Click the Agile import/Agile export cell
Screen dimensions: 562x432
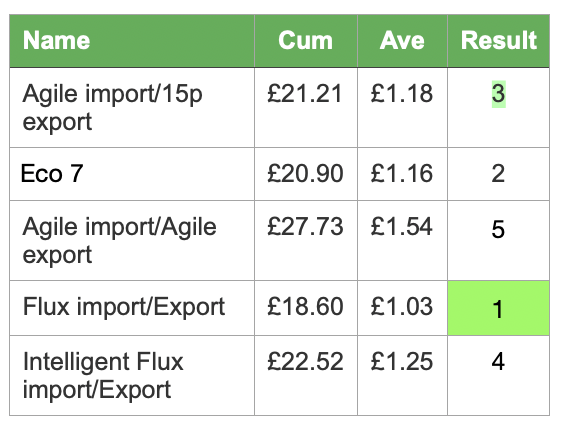pyautogui.click(x=132, y=241)
